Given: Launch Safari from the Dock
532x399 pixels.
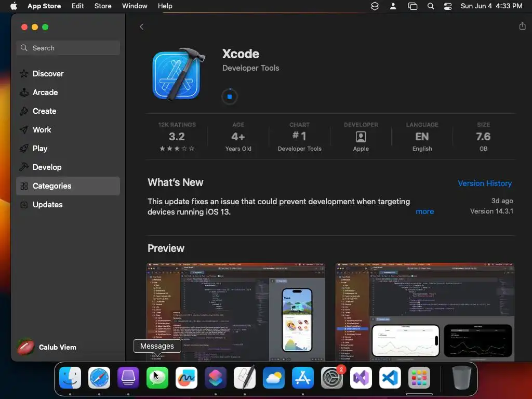Looking at the screenshot, I should [x=99, y=378].
